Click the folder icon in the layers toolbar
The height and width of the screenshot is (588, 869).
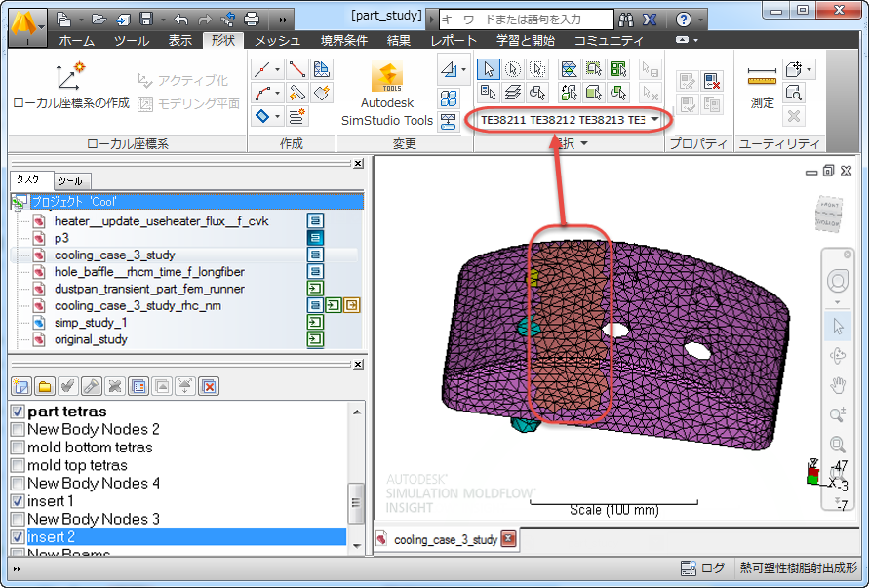tap(44, 386)
